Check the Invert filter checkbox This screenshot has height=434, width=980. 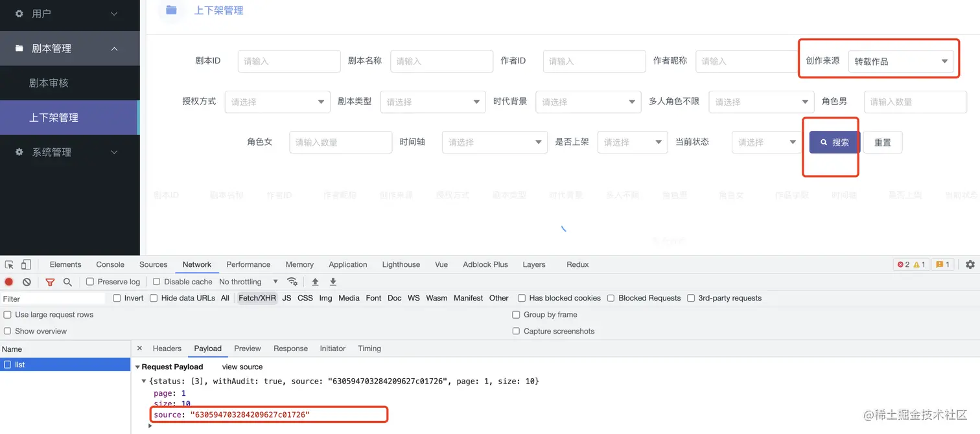(x=117, y=298)
